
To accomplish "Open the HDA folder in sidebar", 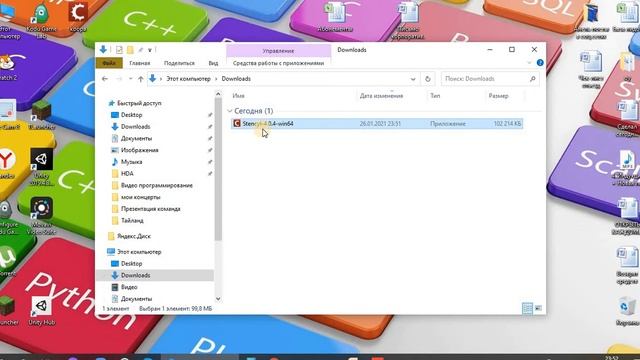I will click(127, 174).
